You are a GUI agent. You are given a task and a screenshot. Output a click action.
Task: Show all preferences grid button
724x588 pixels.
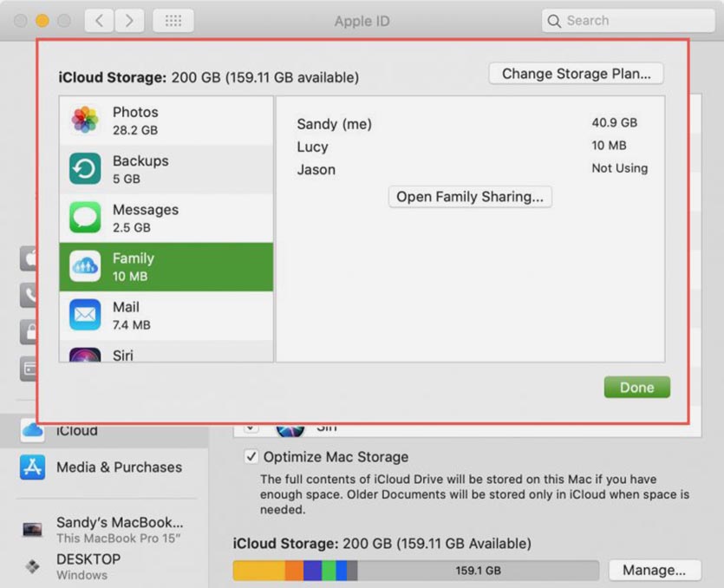pyautogui.click(x=173, y=20)
